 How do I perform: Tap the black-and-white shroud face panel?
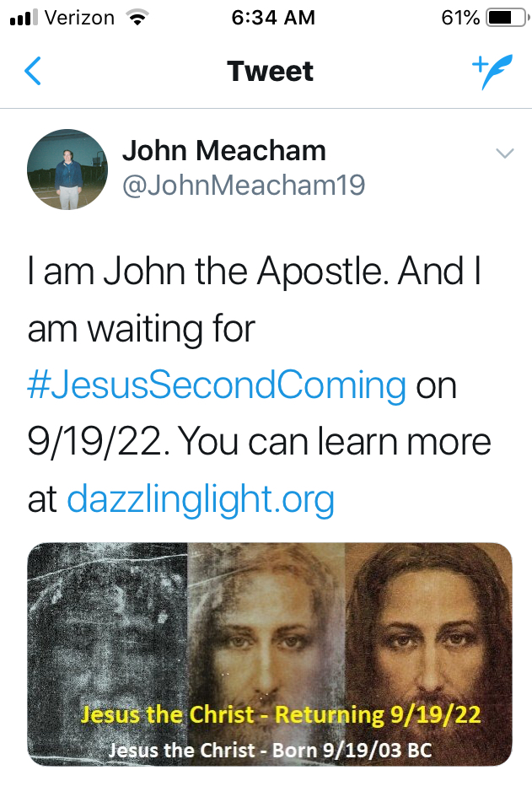point(107,624)
